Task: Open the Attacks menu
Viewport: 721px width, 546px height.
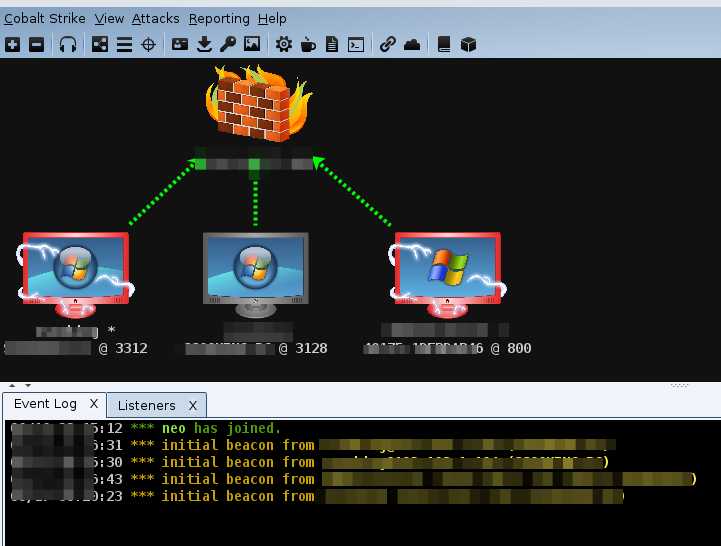Action: [155, 18]
